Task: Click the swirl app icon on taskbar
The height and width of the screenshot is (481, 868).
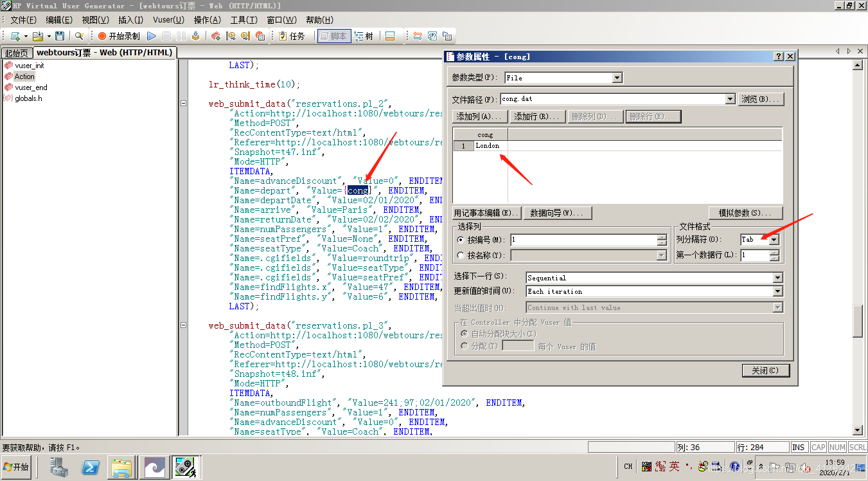Action: [155, 467]
